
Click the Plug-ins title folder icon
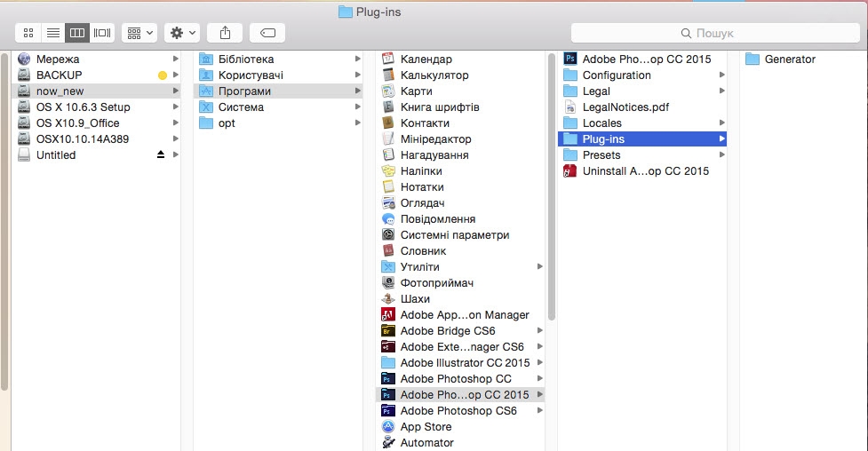pos(346,12)
